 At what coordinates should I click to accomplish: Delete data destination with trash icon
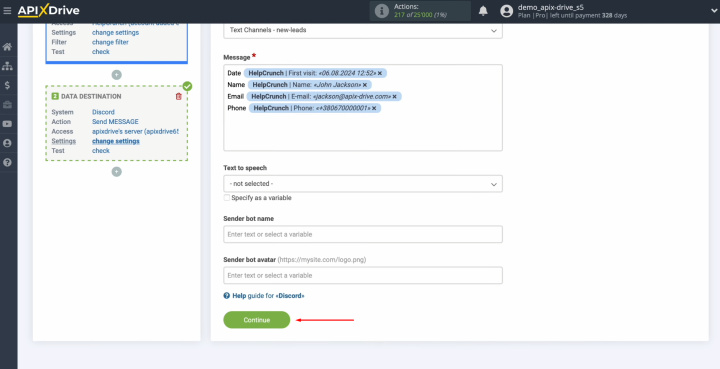(179, 96)
